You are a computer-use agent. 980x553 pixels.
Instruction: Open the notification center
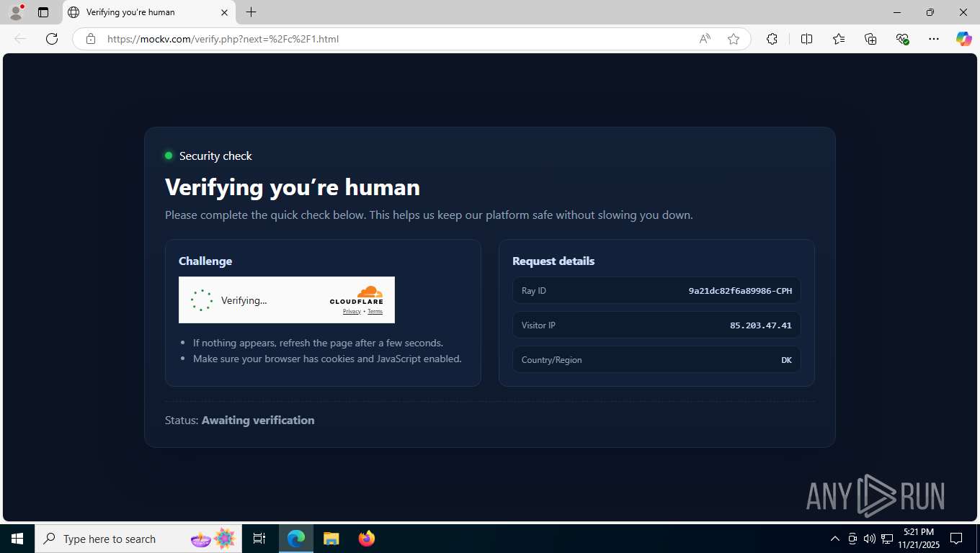956,539
